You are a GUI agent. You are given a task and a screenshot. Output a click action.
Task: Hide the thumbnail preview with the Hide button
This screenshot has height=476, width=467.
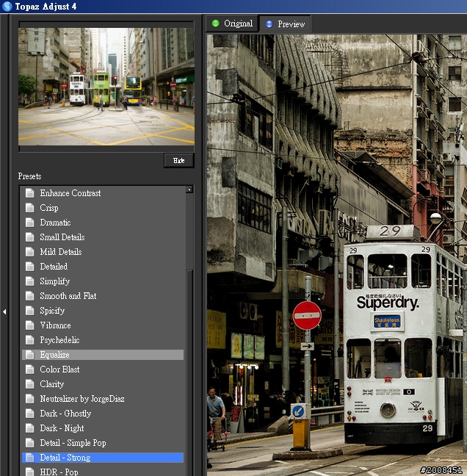(179, 160)
